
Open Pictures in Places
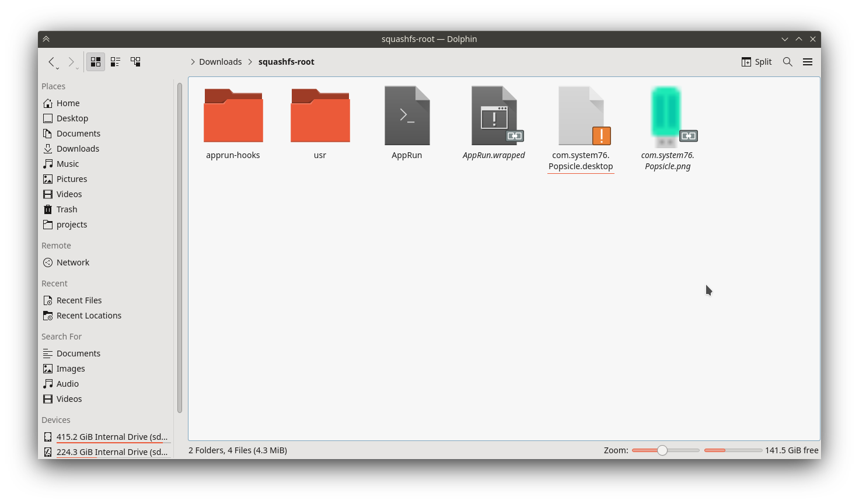coord(107,179)
